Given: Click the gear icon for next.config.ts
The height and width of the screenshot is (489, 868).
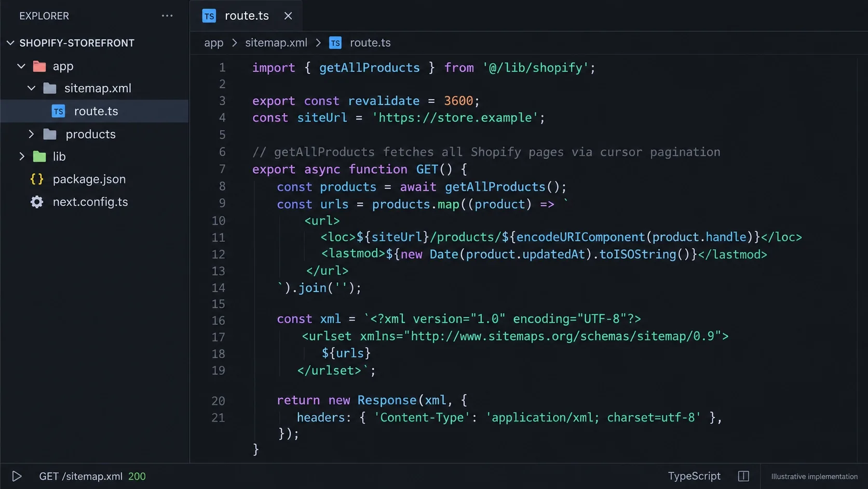Looking at the screenshot, I should [37, 202].
